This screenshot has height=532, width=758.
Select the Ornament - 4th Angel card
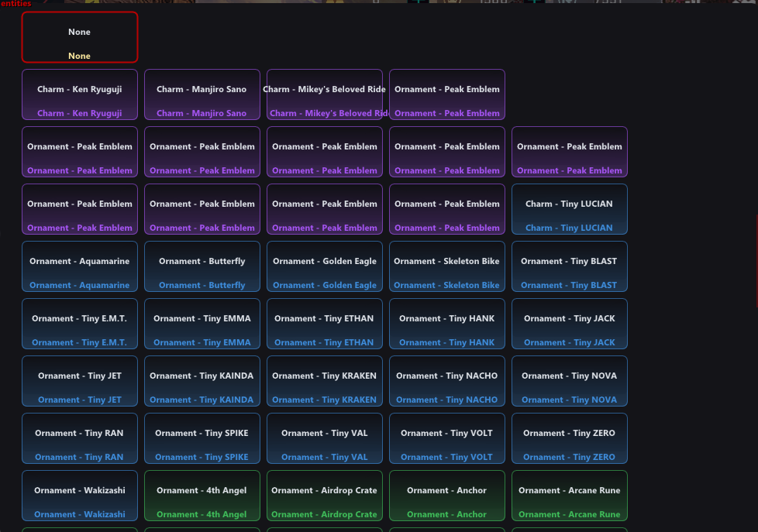click(202, 496)
